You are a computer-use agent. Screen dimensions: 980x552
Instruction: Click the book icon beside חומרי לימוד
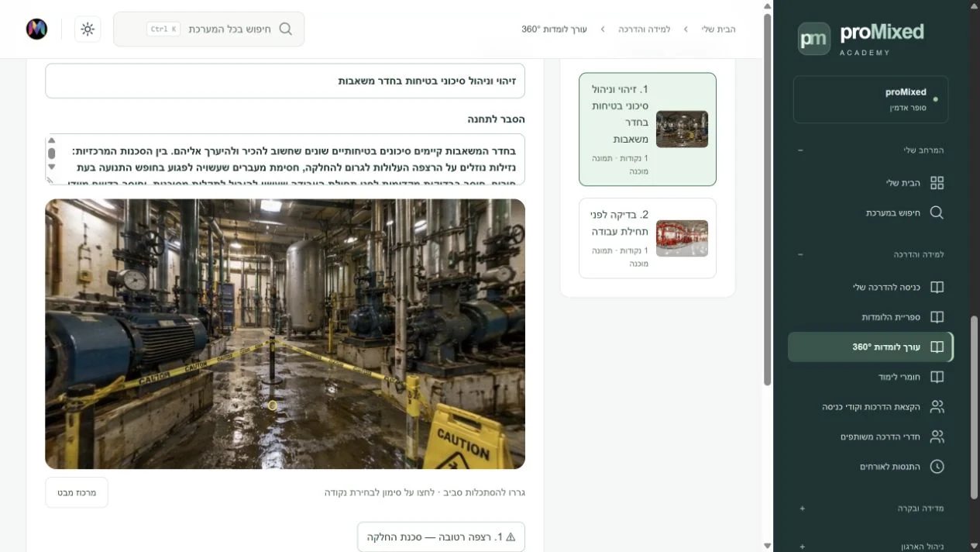click(937, 377)
